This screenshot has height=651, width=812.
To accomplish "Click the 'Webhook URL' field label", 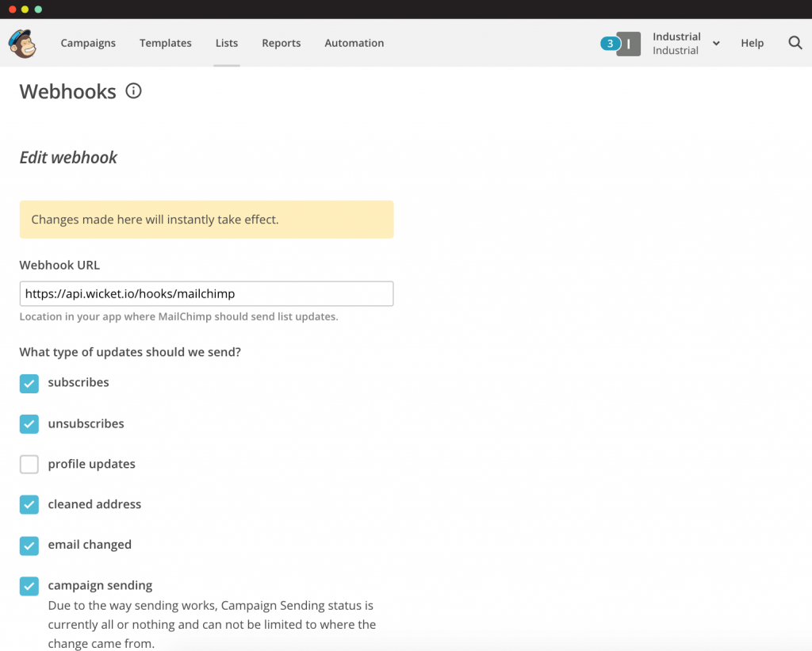I will (x=59, y=265).
